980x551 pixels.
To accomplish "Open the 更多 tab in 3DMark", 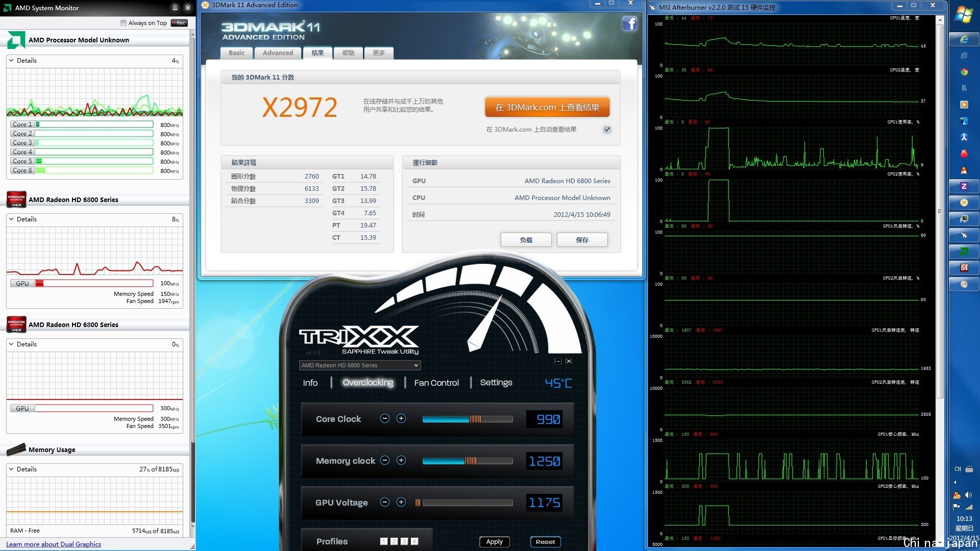I will tap(379, 53).
